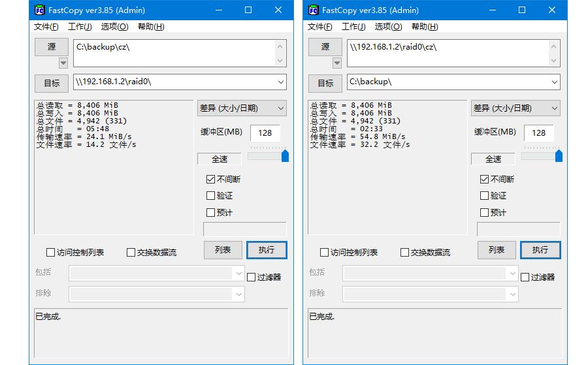
Task: Expand destination dropdown showing C:\backup\
Action: [x=554, y=82]
